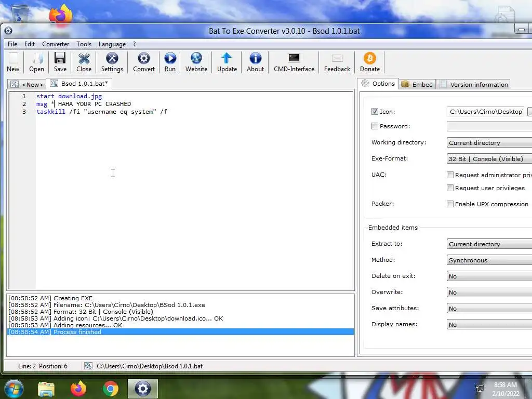Open the Overwrite dropdown
This screenshot has width=532, height=399.
[489, 292]
